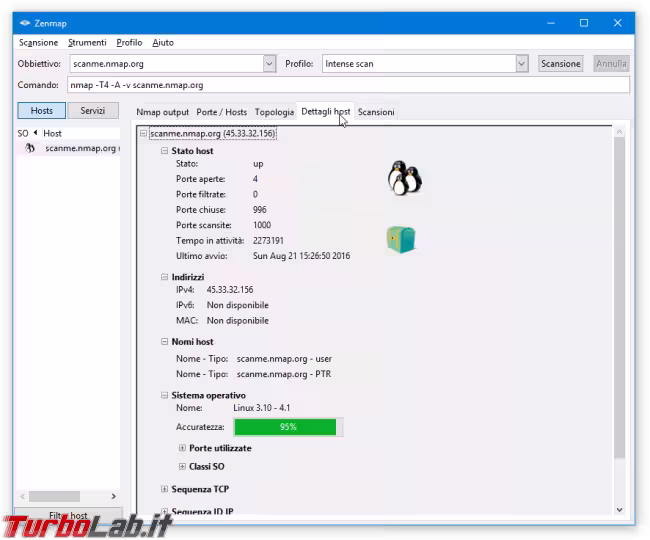650x540 pixels.
Task: Open the Profilo menu
Action: click(129, 43)
